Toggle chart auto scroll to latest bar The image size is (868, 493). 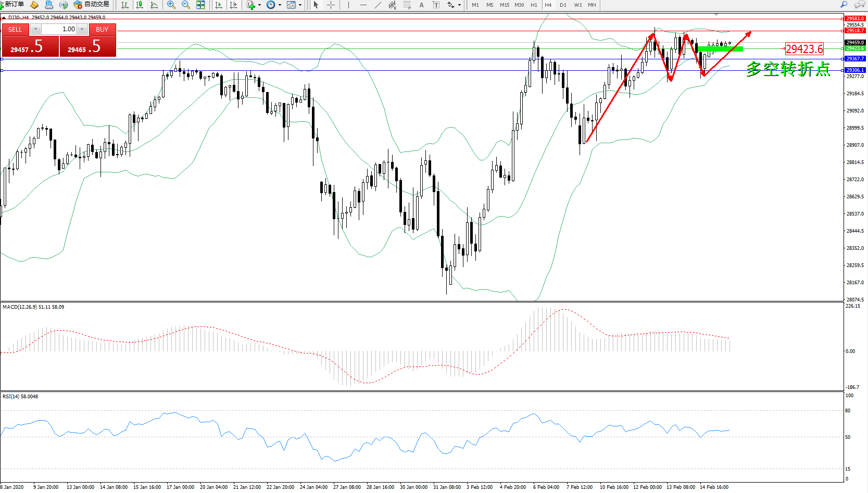[219, 5]
